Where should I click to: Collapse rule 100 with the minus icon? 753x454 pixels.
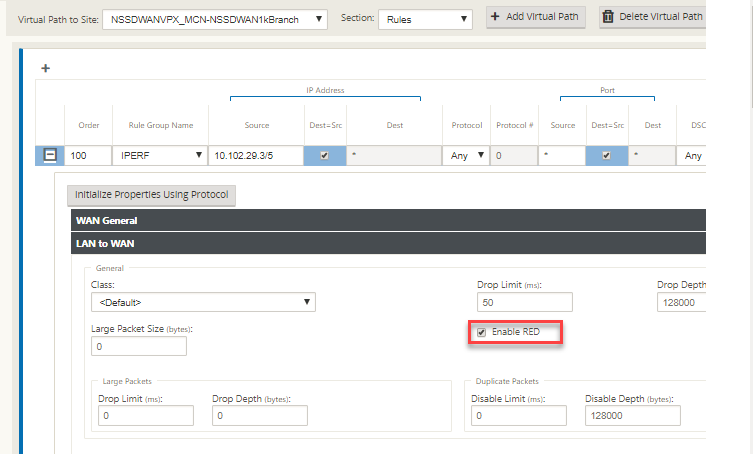click(50, 155)
